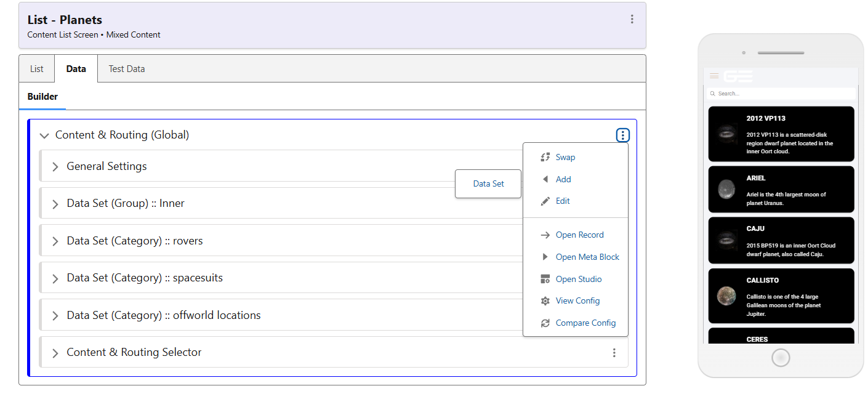Choose Open Meta Block menu entry
This screenshot has height=399, width=868.
tap(587, 257)
